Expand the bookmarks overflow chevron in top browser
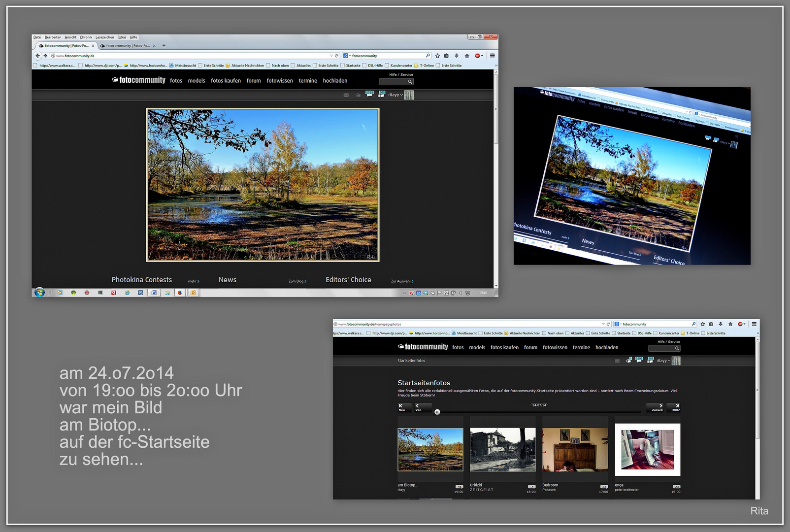790x532 pixels. tap(496, 66)
